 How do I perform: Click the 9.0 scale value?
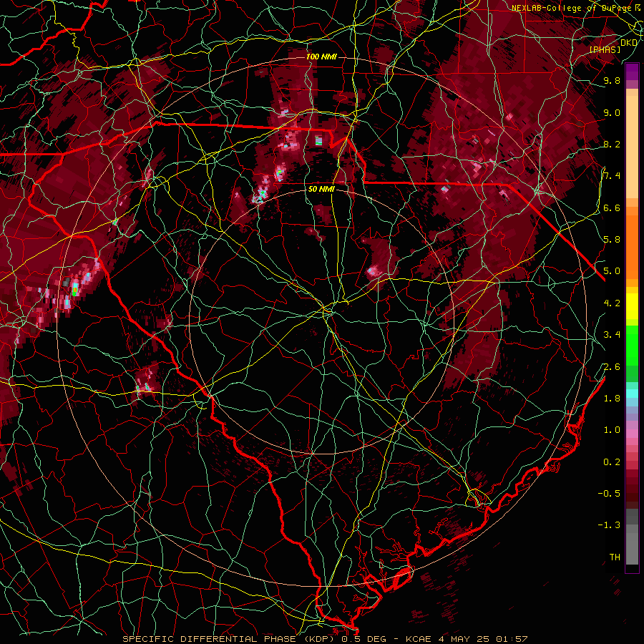[x=612, y=113]
